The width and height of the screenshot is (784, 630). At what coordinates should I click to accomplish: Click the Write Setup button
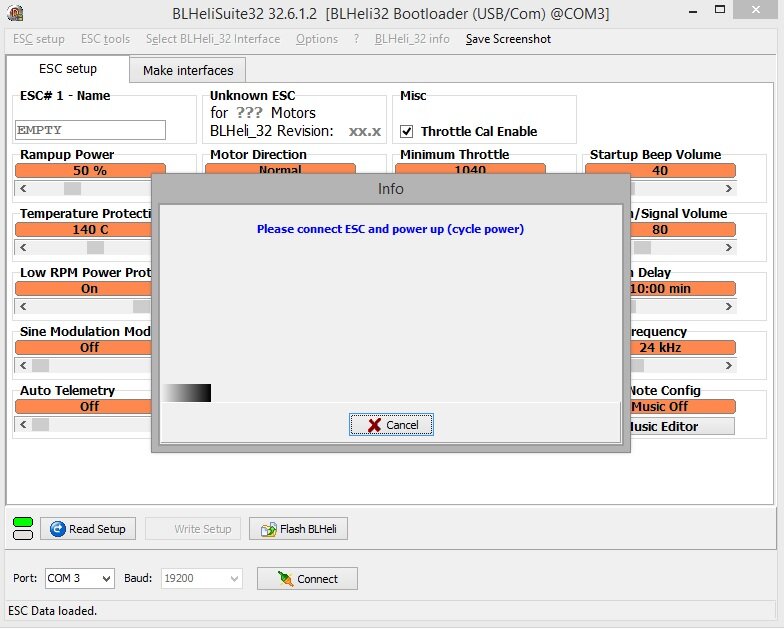(x=193, y=529)
